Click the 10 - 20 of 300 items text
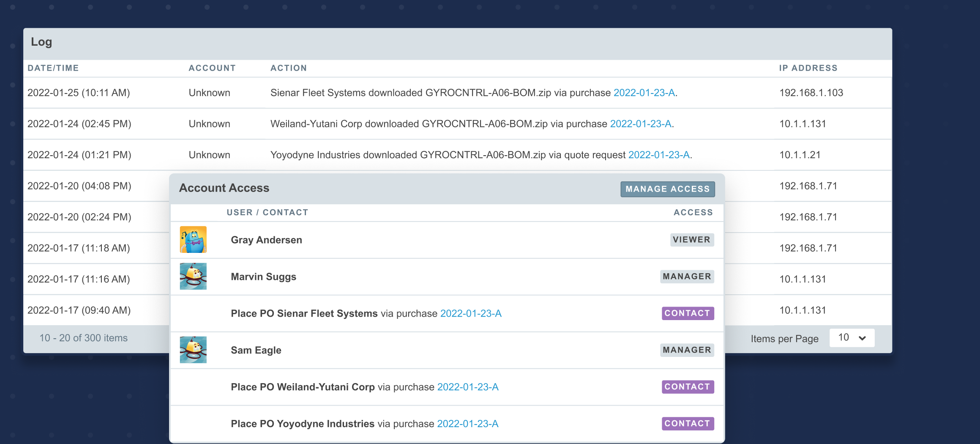 pyautogui.click(x=83, y=338)
